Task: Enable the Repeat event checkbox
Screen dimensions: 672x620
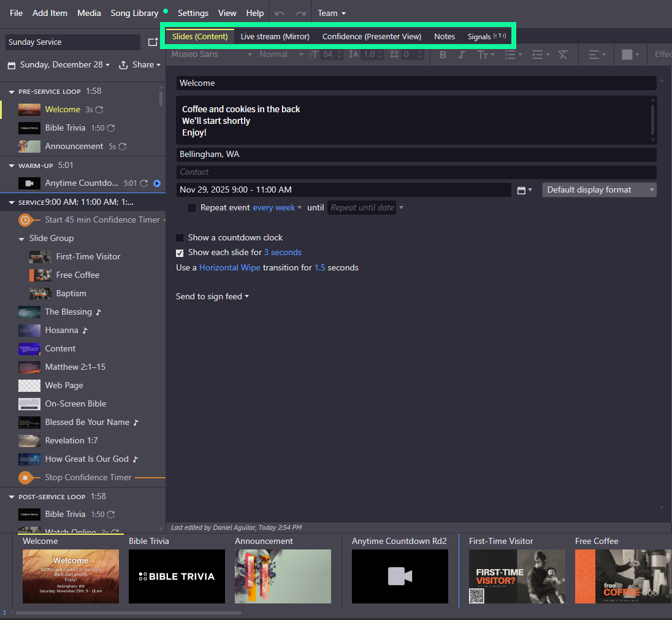Action: pos(192,208)
